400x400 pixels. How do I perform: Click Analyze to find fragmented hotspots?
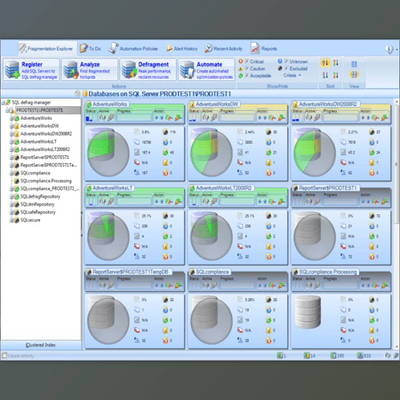pos(90,70)
